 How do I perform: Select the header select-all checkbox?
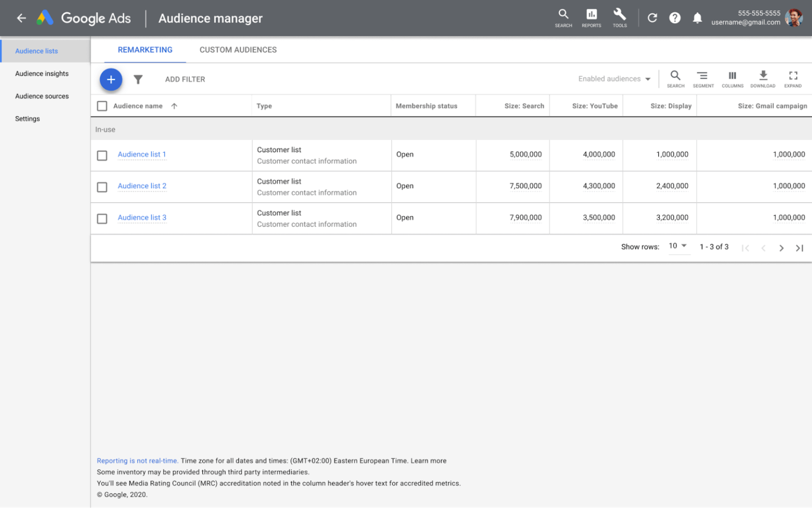[x=101, y=106]
